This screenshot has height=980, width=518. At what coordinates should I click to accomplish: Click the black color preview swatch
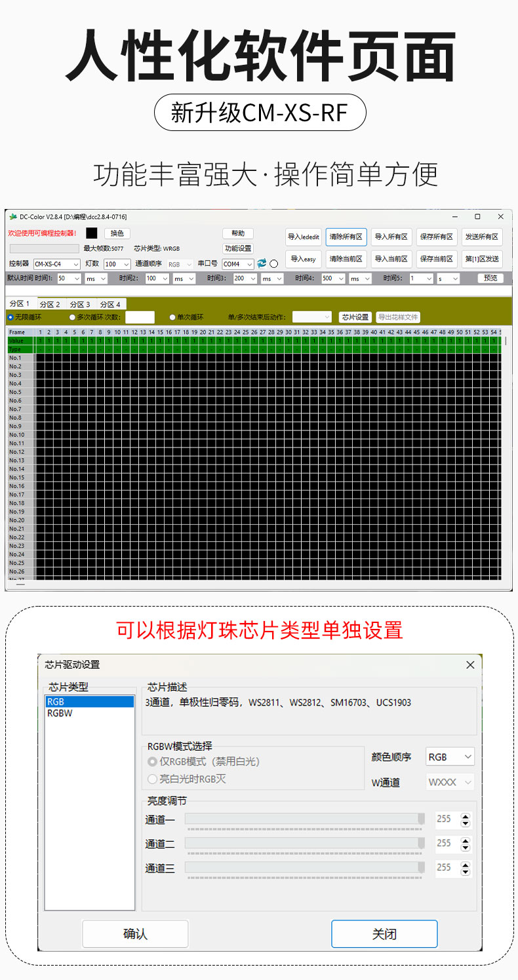pyautogui.click(x=92, y=233)
